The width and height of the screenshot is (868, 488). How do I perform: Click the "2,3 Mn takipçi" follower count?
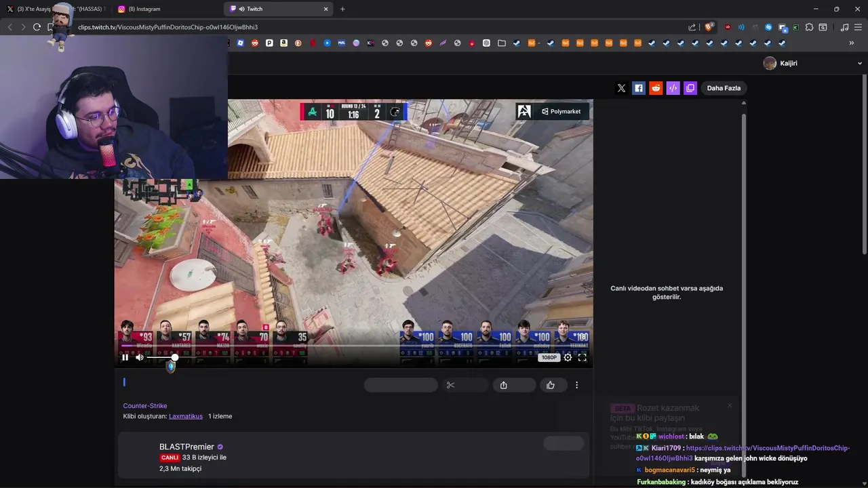point(180,468)
